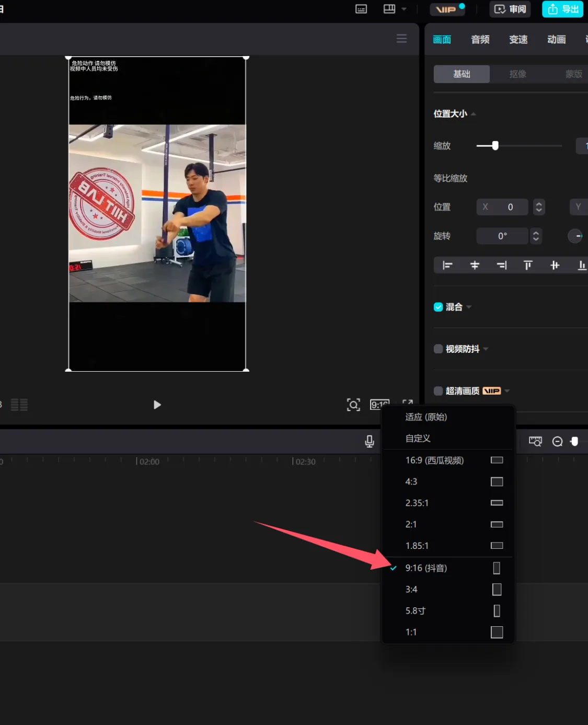Toggle the timeline preview-axis icon

(535, 441)
